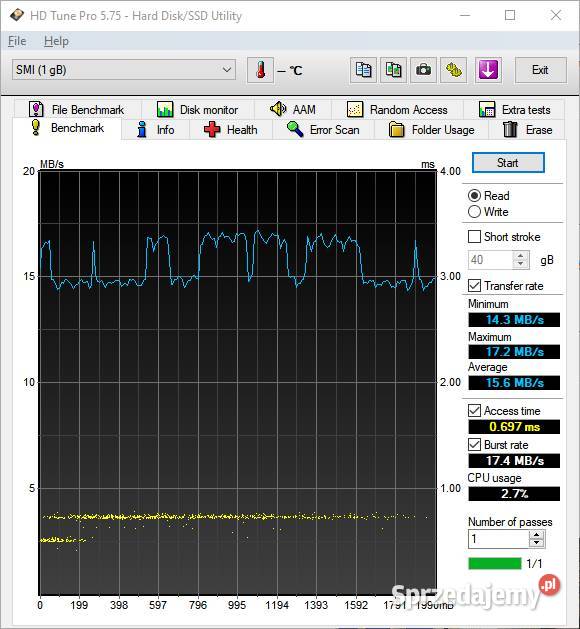The height and width of the screenshot is (629, 580).
Task: Copy text results to clipboard icon
Action: (x=363, y=70)
